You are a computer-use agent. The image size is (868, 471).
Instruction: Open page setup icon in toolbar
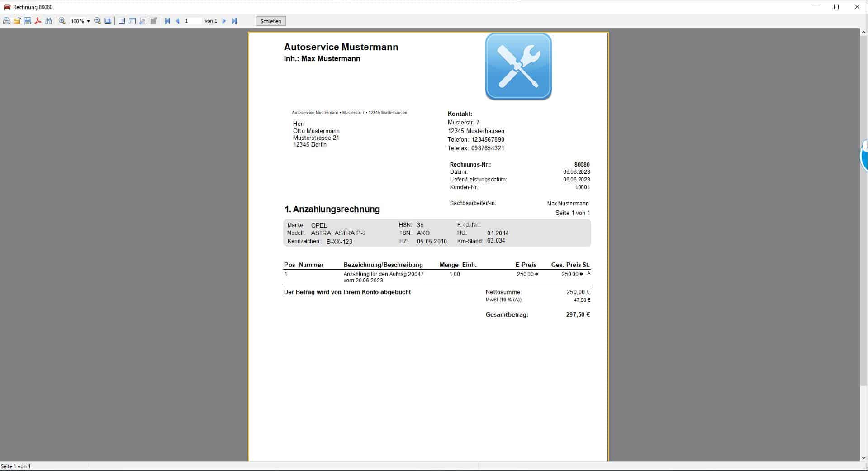point(142,21)
